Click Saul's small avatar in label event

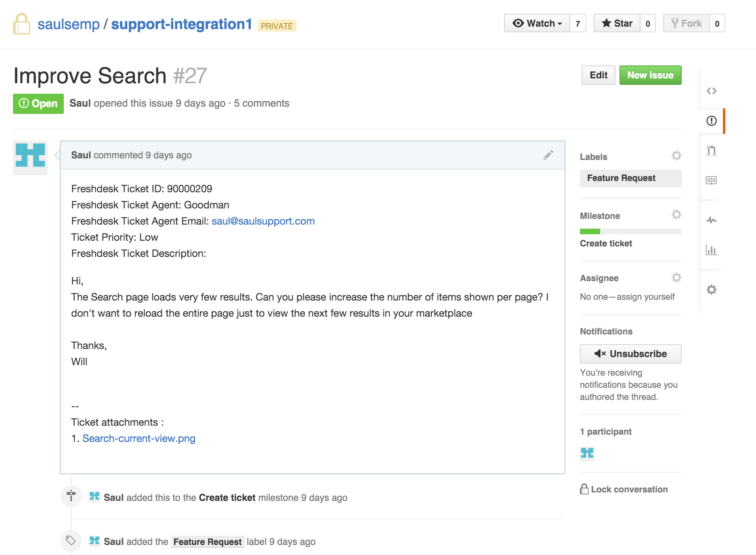tap(94, 541)
